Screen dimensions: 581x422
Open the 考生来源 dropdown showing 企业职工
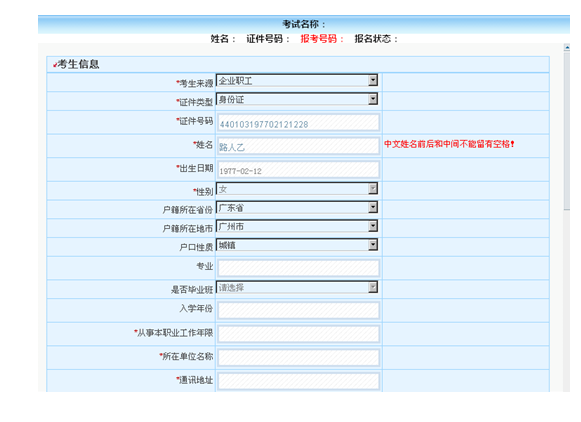pos(297,80)
